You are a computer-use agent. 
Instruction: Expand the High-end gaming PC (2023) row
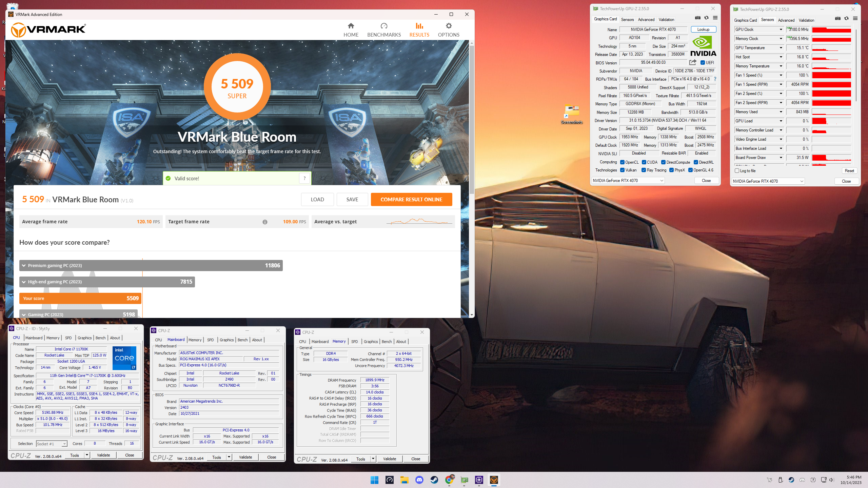(x=107, y=282)
